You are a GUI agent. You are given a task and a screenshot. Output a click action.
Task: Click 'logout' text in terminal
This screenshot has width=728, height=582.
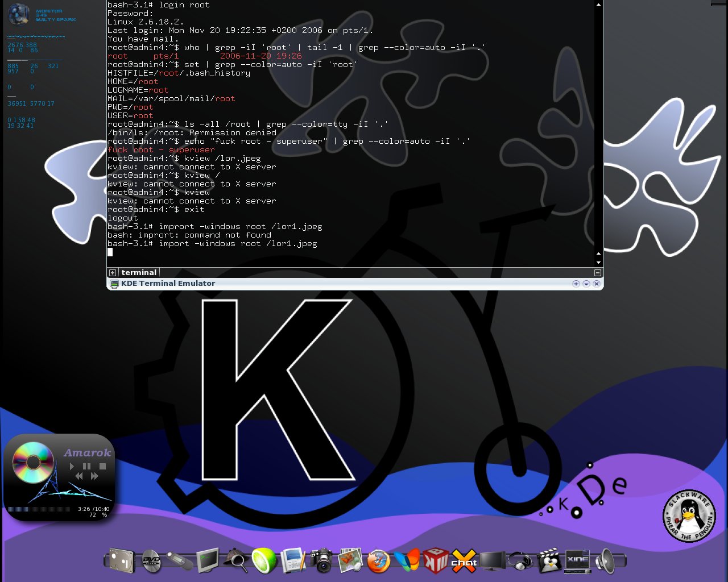click(122, 218)
